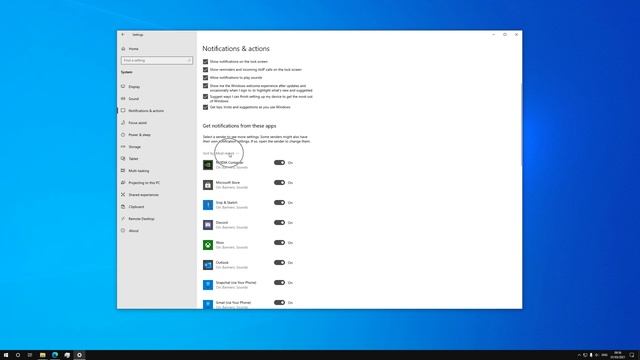The height and width of the screenshot is (360, 640).
Task: Turn off Outlook notifications toggle
Action: pyautogui.click(x=279, y=262)
